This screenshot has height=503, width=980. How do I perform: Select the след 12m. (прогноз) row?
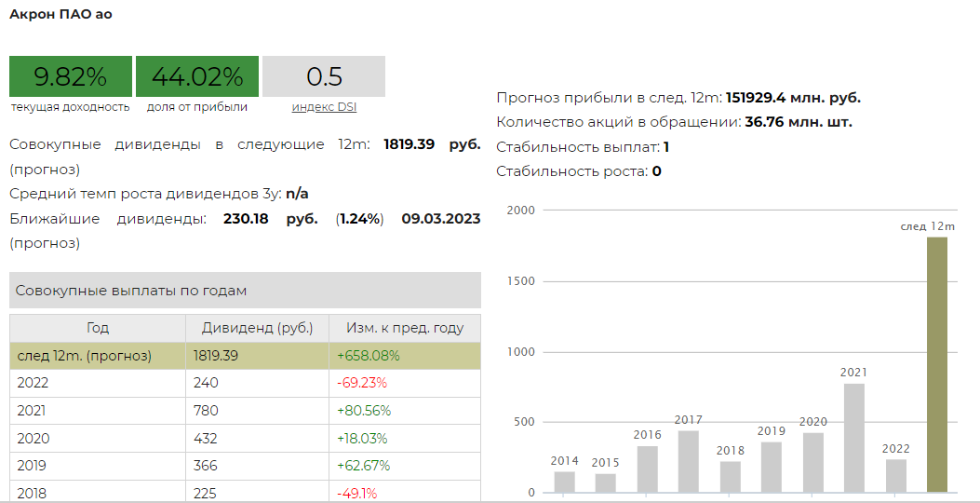click(x=245, y=356)
